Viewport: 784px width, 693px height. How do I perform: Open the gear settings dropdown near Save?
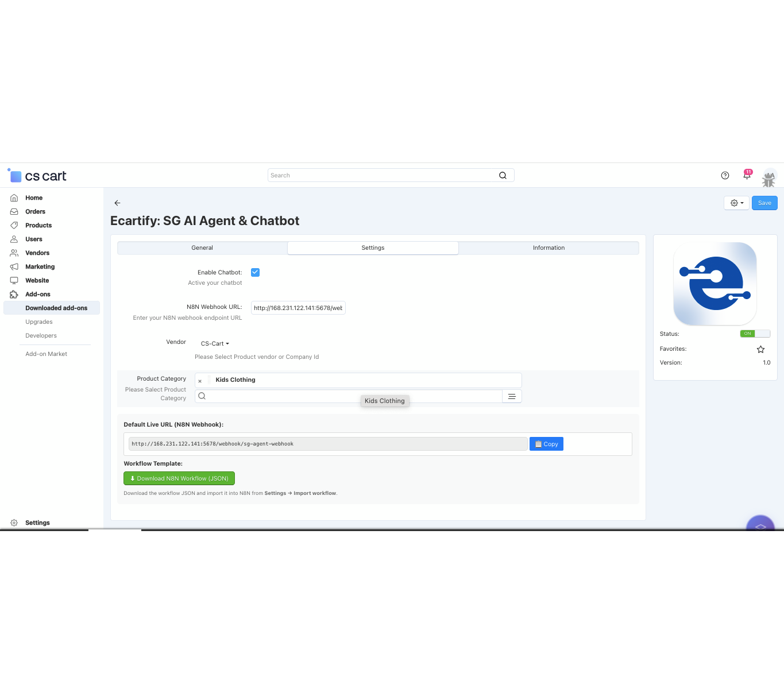[x=736, y=203]
